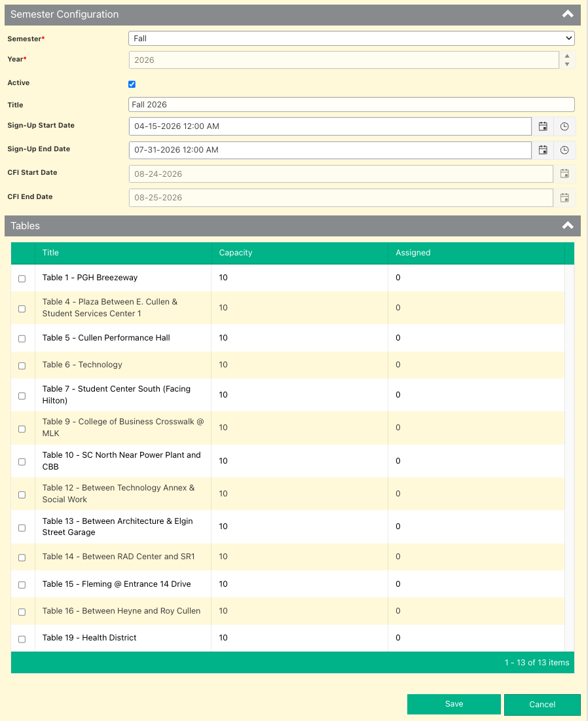Open calendar picker for Sign-Up End Date
This screenshot has width=588, height=721.
[543, 150]
